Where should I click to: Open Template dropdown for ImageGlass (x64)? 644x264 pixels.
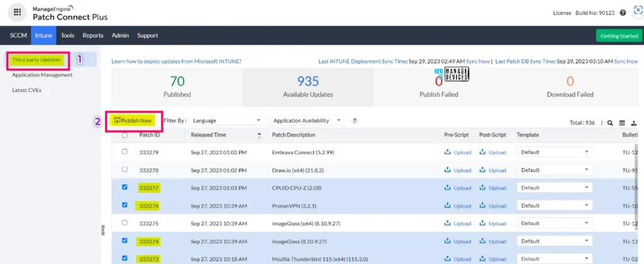pos(554,223)
